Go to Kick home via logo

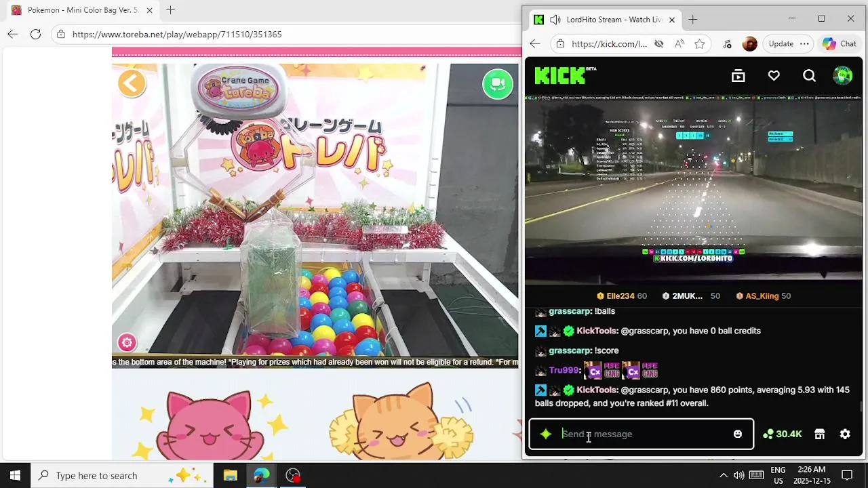565,75
